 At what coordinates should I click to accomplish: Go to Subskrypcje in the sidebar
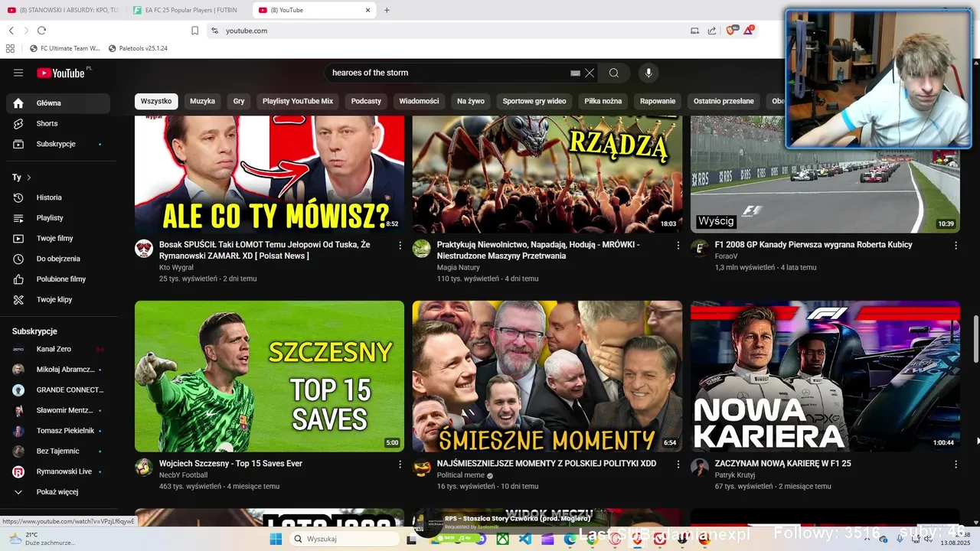click(57, 144)
